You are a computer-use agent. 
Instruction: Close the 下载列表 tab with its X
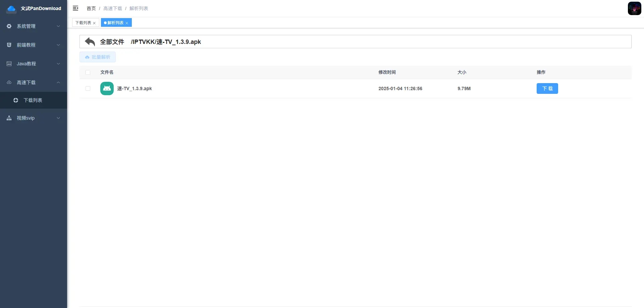[94, 23]
